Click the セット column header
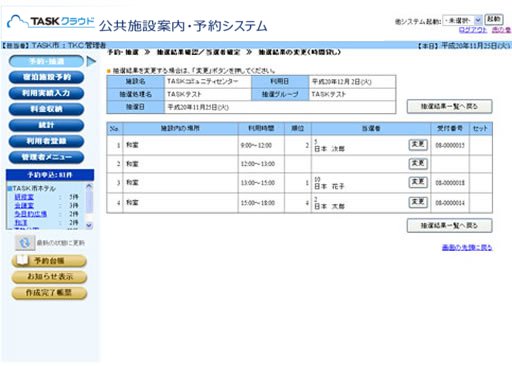Viewport: 512px width, 366px height. 480,128
